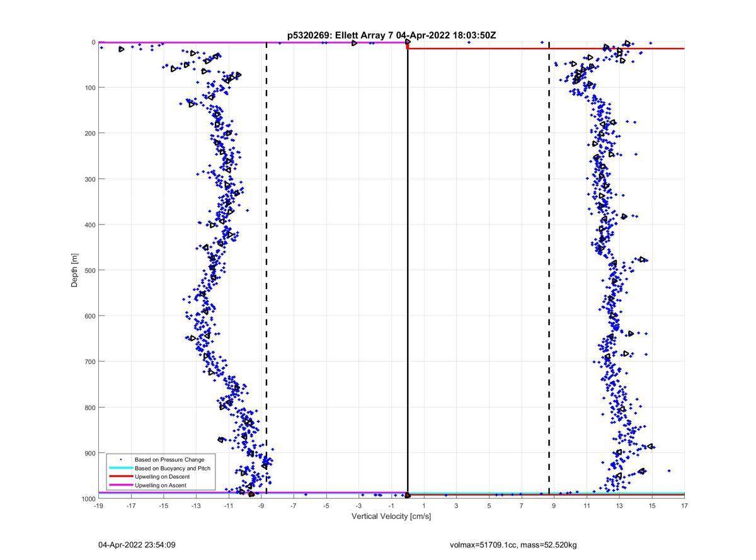The height and width of the screenshot is (560, 756).
Task: Click x-axis tick label '17'
Action: click(684, 505)
